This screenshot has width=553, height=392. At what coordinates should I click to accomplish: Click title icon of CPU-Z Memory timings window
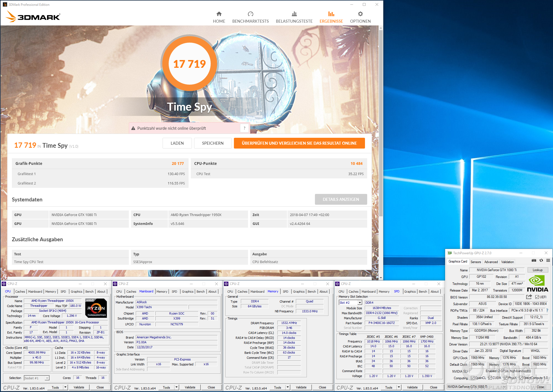226,284
